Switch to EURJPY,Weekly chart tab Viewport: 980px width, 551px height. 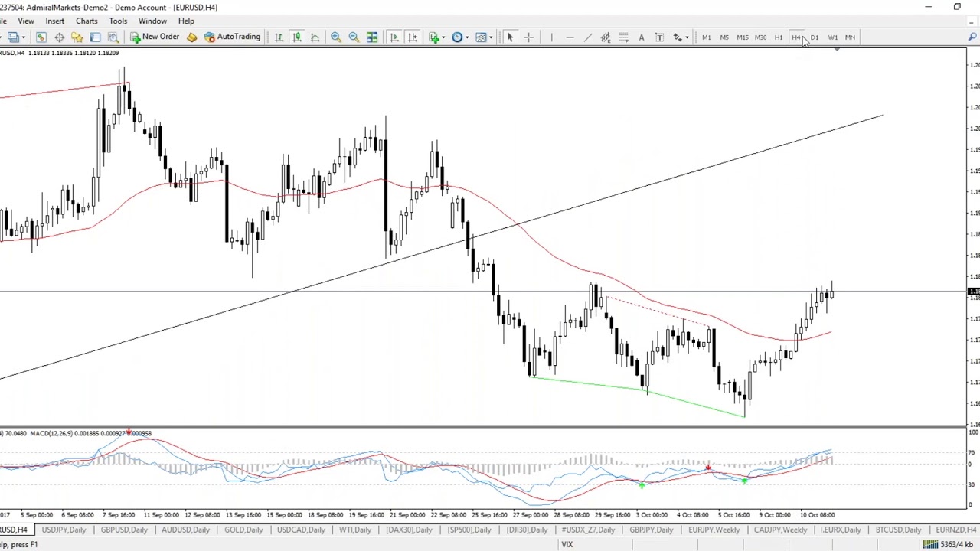(x=714, y=530)
